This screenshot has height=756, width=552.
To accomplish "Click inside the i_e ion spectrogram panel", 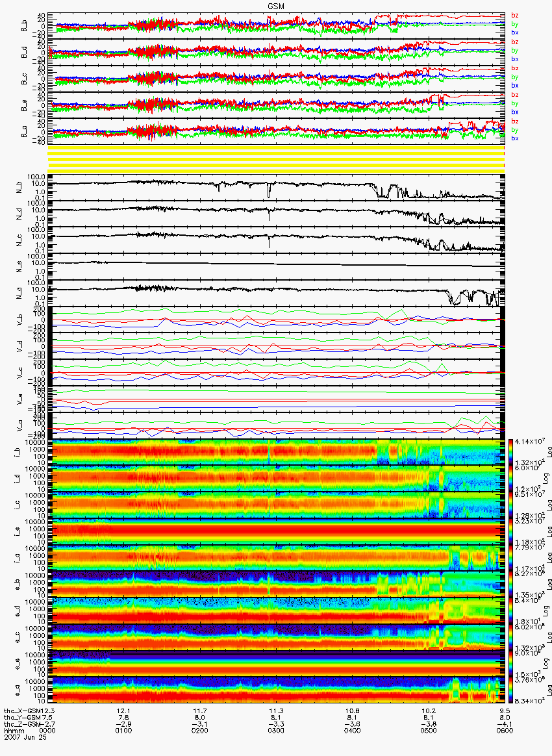I will (277, 531).
